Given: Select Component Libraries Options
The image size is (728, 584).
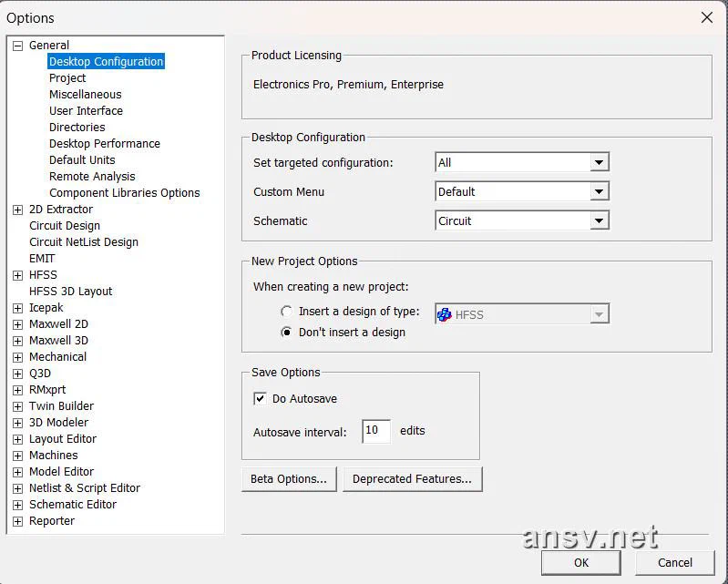Looking at the screenshot, I should coord(125,192).
